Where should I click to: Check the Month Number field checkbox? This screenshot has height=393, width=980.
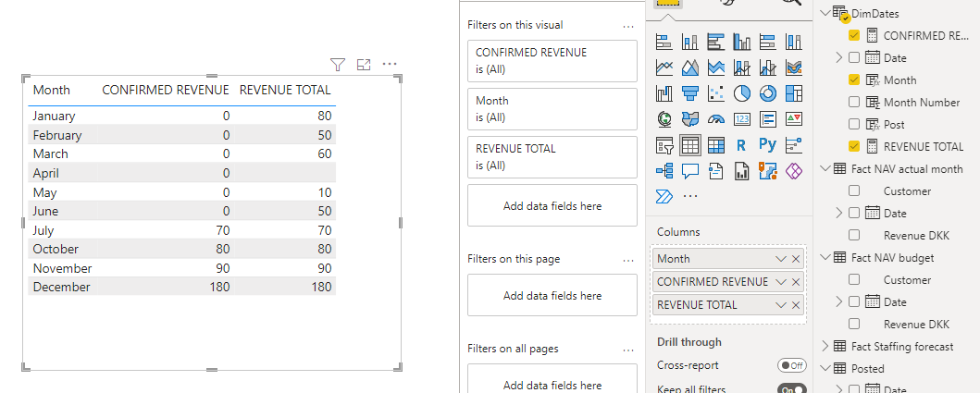(x=854, y=102)
